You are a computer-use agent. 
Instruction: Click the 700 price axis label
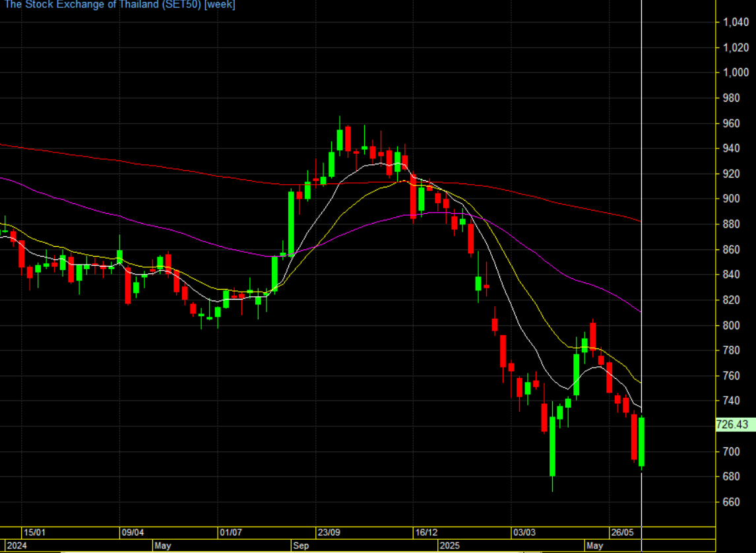pyautogui.click(x=731, y=452)
